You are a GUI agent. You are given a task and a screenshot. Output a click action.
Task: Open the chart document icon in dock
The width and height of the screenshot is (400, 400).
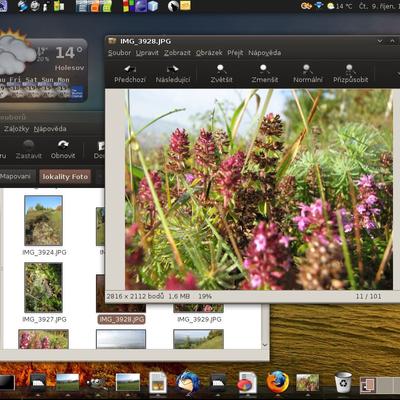click(x=247, y=382)
